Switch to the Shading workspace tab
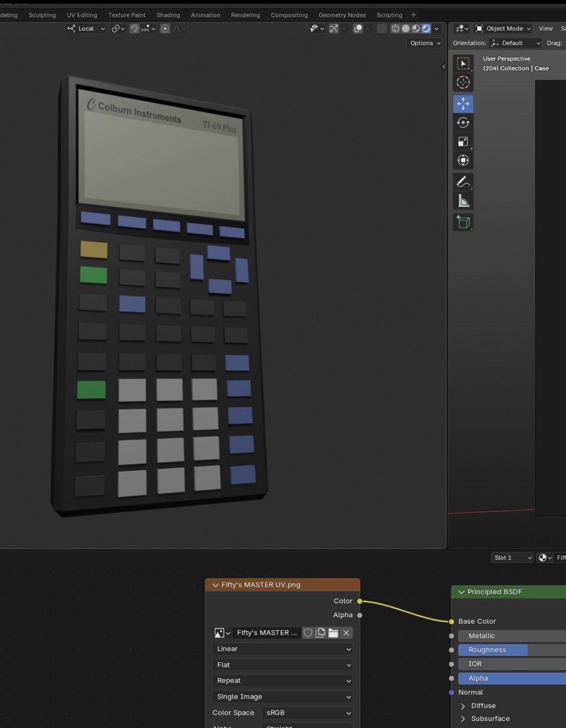 [x=168, y=15]
